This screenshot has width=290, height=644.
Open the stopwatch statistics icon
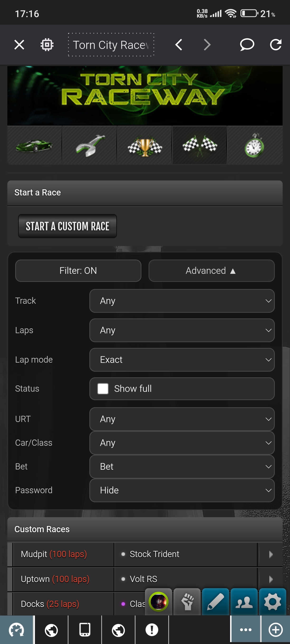(254, 145)
